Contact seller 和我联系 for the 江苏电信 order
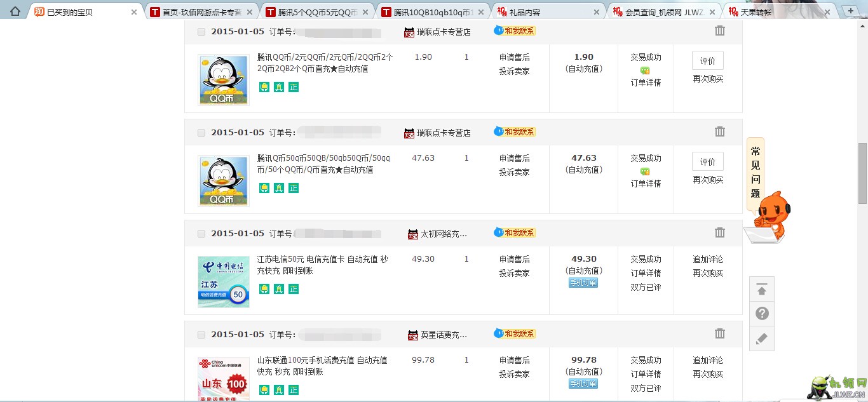 (515, 232)
